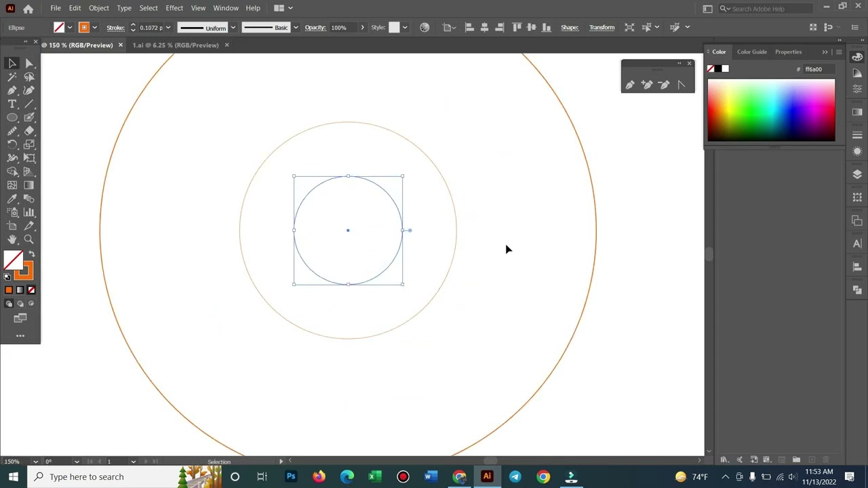This screenshot has height=488, width=868.
Task: Set Color mode button below fill
Action: click(9, 290)
